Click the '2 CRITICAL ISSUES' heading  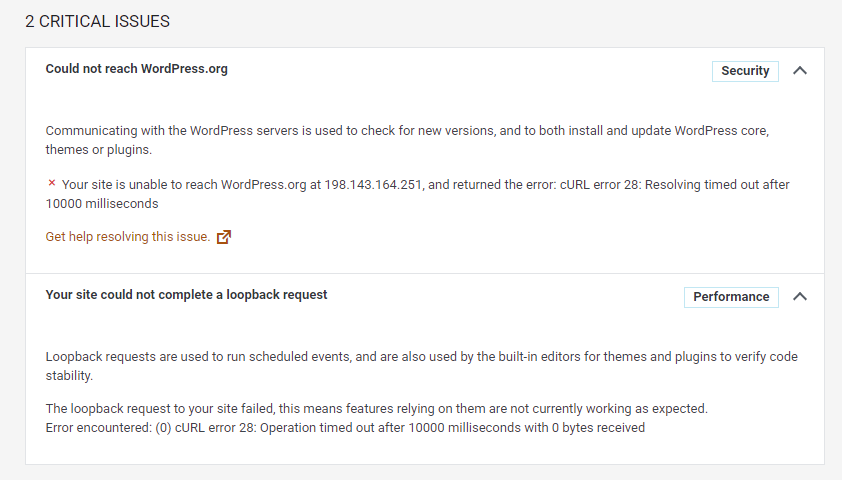click(x=98, y=21)
